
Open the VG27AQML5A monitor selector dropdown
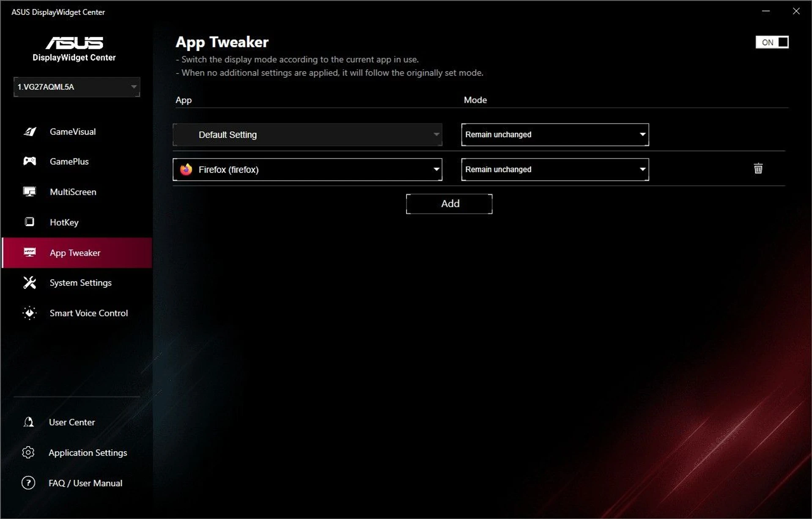point(77,87)
